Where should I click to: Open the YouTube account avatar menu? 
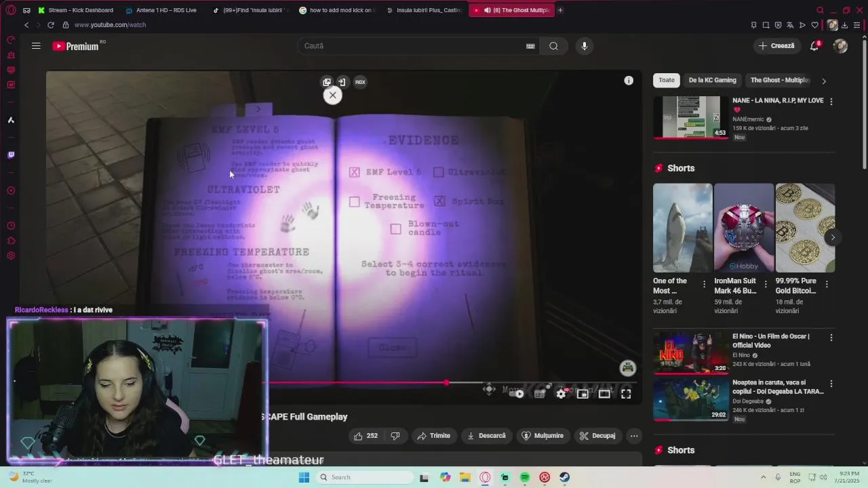(x=840, y=46)
